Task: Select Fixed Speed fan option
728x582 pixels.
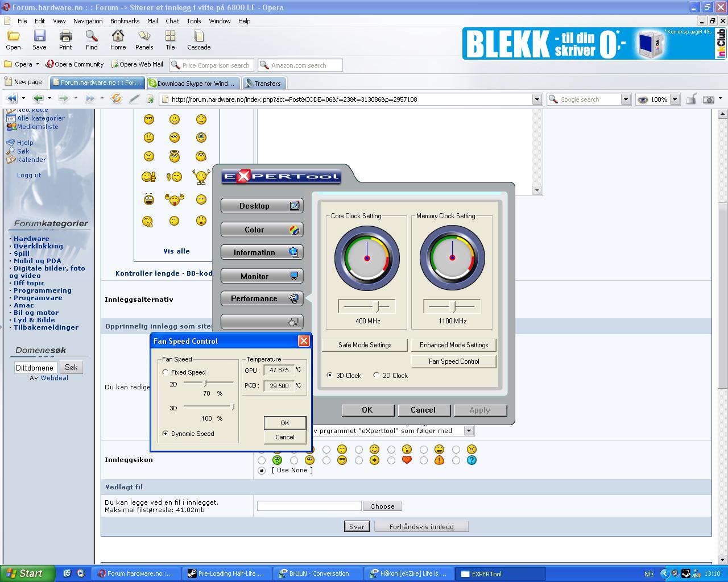Action: click(166, 372)
